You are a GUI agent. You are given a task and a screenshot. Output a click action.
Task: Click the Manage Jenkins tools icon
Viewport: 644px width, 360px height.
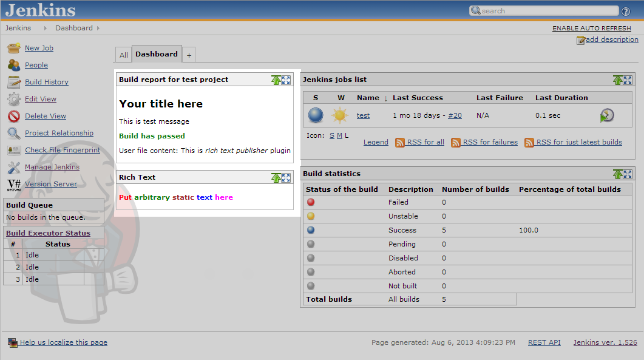point(13,168)
